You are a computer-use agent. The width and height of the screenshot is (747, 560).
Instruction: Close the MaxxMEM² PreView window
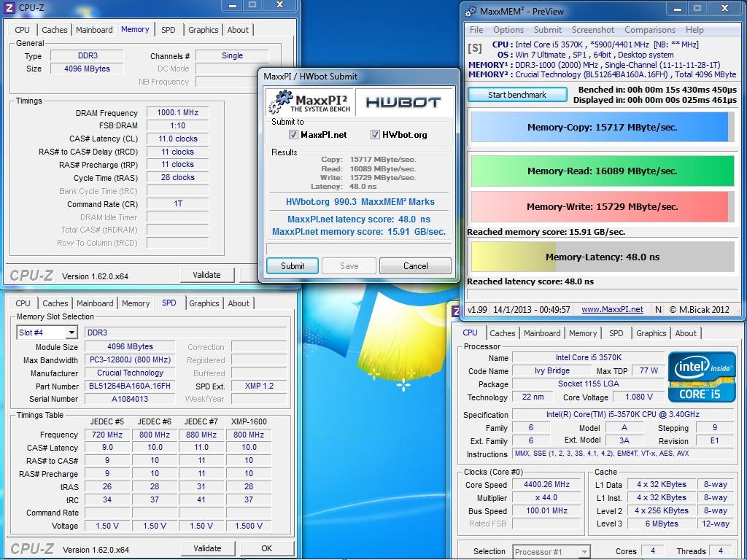tap(724, 8)
